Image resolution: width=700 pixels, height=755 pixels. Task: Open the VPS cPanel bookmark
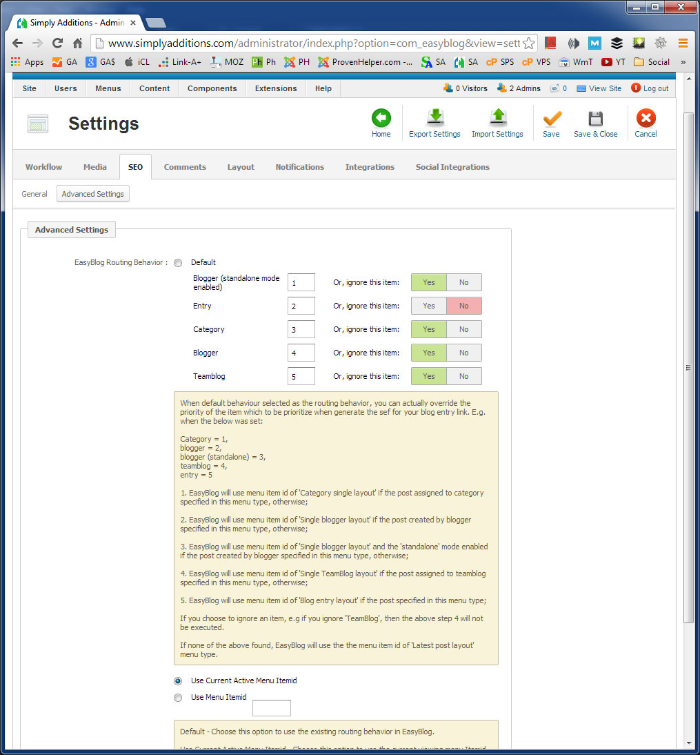click(x=536, y=62)
